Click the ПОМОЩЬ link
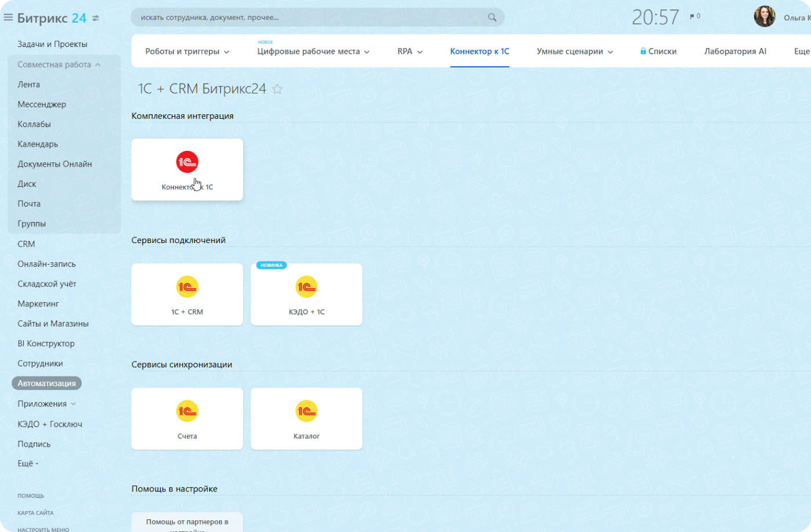 point(31,496)
